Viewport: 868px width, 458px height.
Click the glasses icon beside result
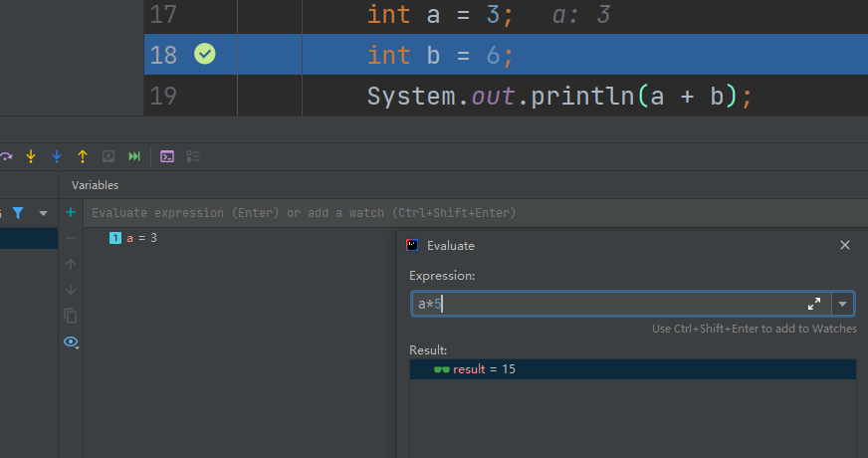click(x=442, y=369)
